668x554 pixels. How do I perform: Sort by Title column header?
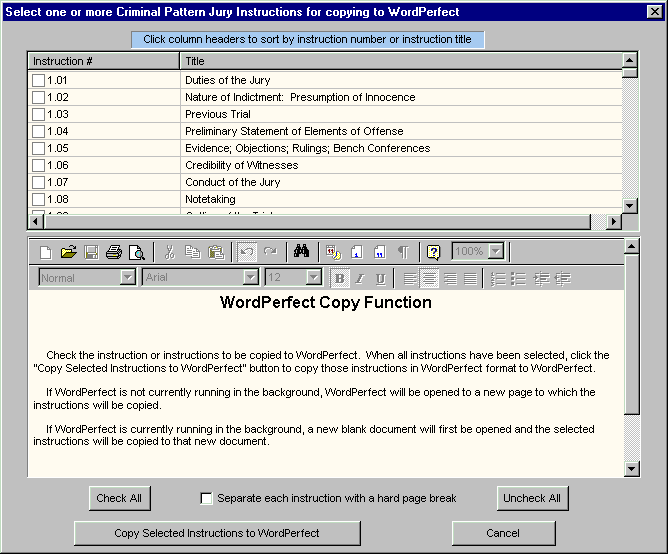click(401, 61)
